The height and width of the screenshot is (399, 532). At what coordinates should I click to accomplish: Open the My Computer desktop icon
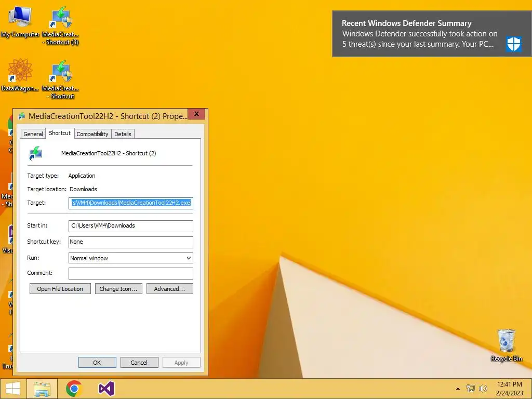point(20,22)
